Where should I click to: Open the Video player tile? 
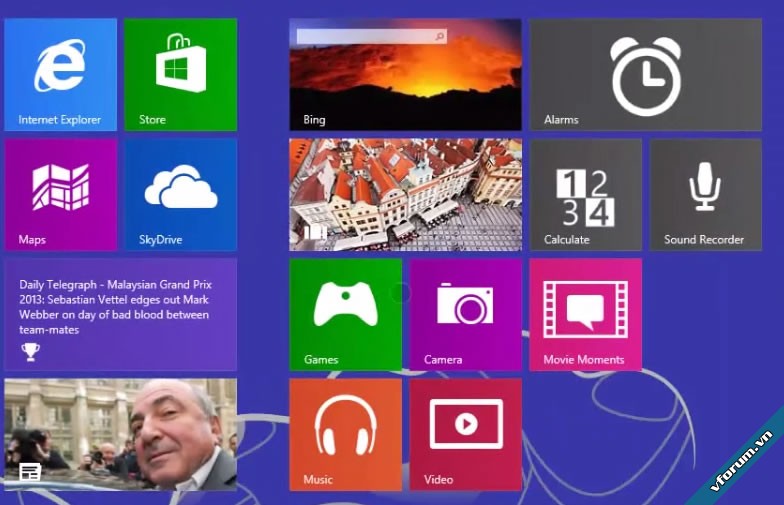[466, 434]
